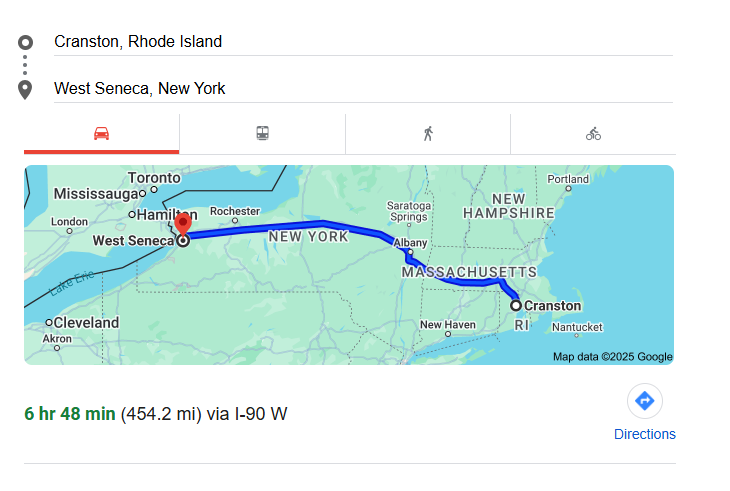Click the West Seneca label on map
Viewport: 730px width, 491px height.
tap(132, 241)
